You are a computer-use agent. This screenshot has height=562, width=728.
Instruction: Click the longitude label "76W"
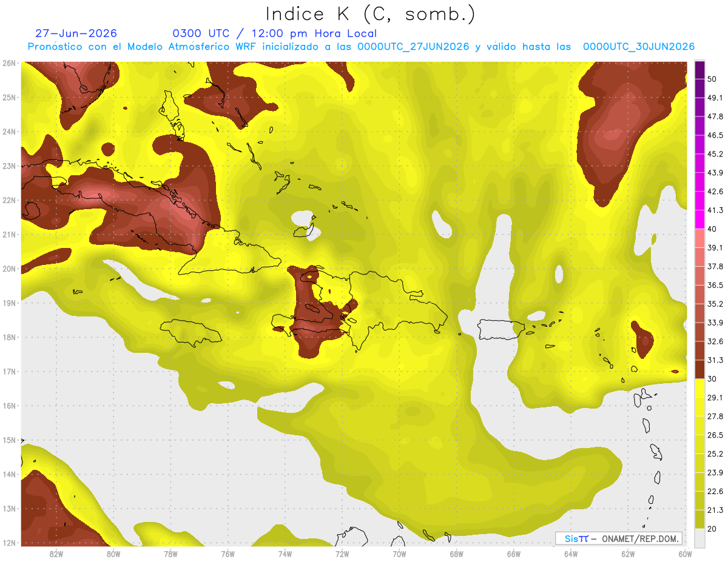pos(227,554)
